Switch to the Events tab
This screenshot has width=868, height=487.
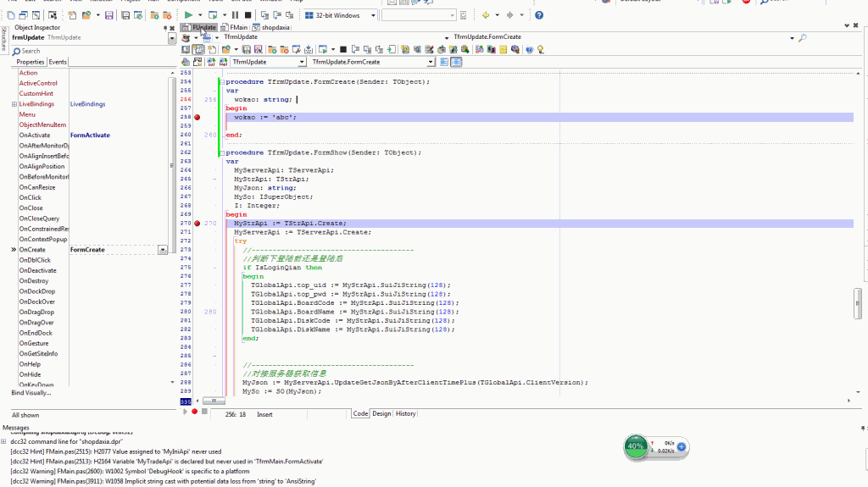click(58, 62)
